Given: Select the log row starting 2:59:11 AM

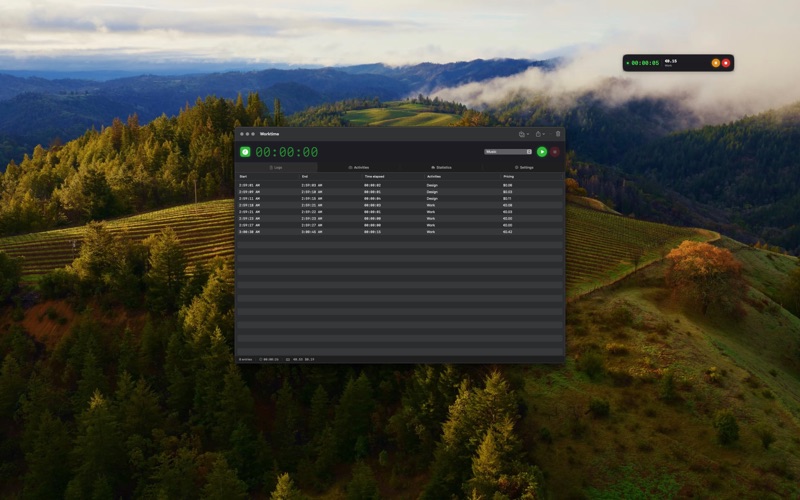Looking at the screenshot, I should (400, 198).
